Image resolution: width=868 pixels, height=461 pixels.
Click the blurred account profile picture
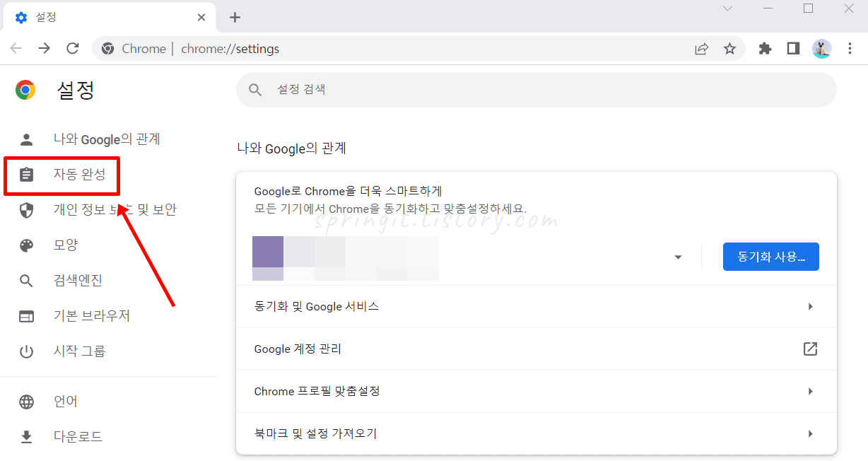[x=268, y=257]
